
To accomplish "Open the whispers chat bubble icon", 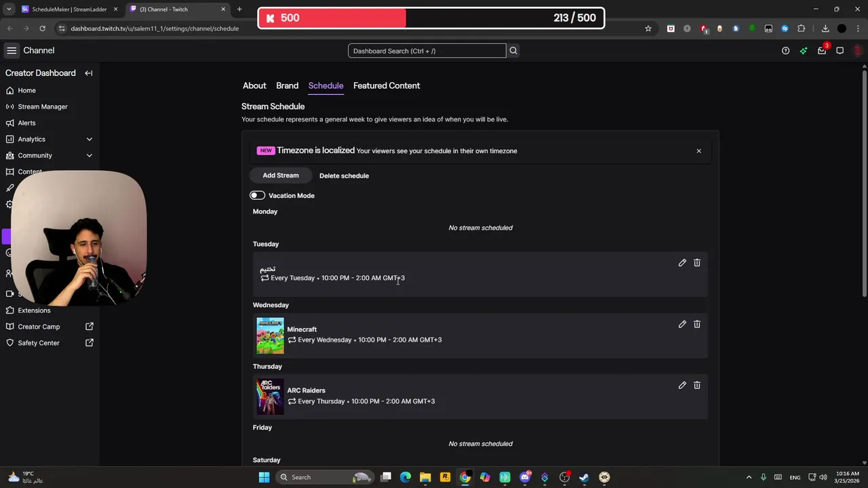I will click(x=840, y=50).
